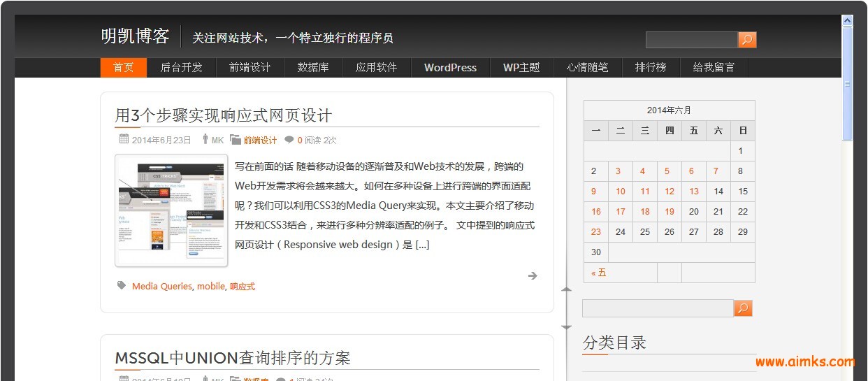The height and width of the screenshot is (381, 868).
Task: Click the tag icon before Media Queries
Action: click(x=122, y=285)
